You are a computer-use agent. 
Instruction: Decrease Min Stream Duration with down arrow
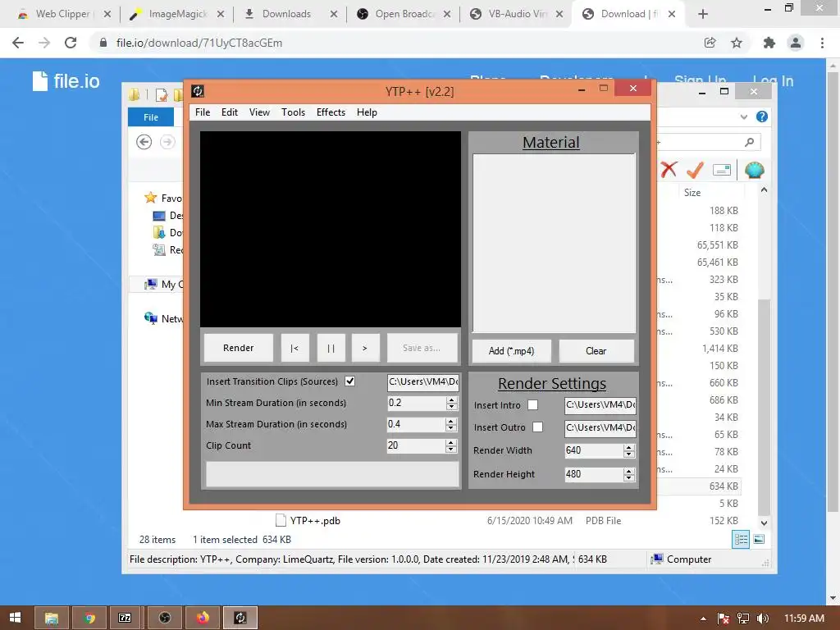click(x=452, y=407)
